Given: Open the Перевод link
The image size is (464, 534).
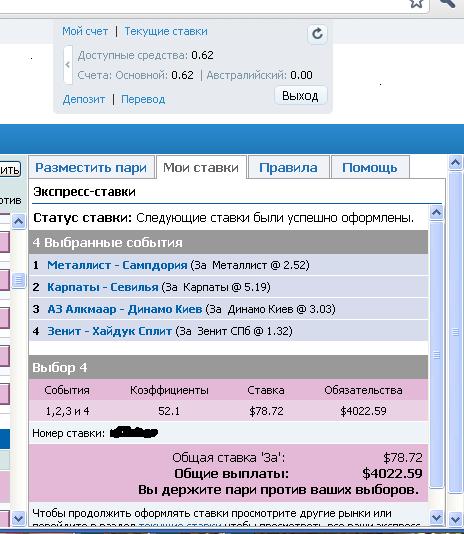Looking at the screenshot, I should click(x=143, y=99).
